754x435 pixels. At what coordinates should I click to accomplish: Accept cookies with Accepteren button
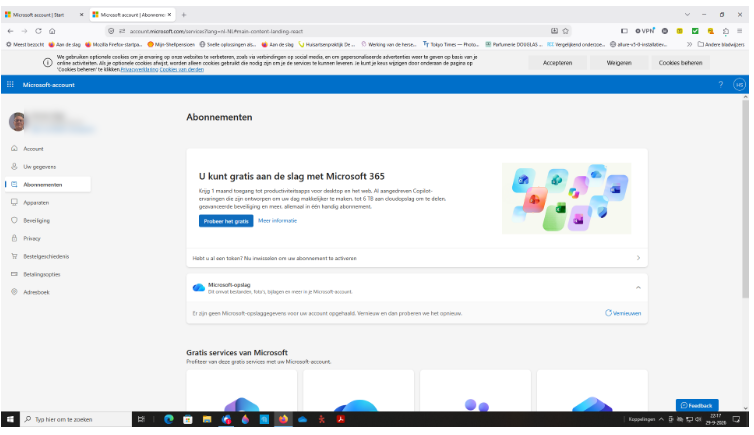click(557, 62)
